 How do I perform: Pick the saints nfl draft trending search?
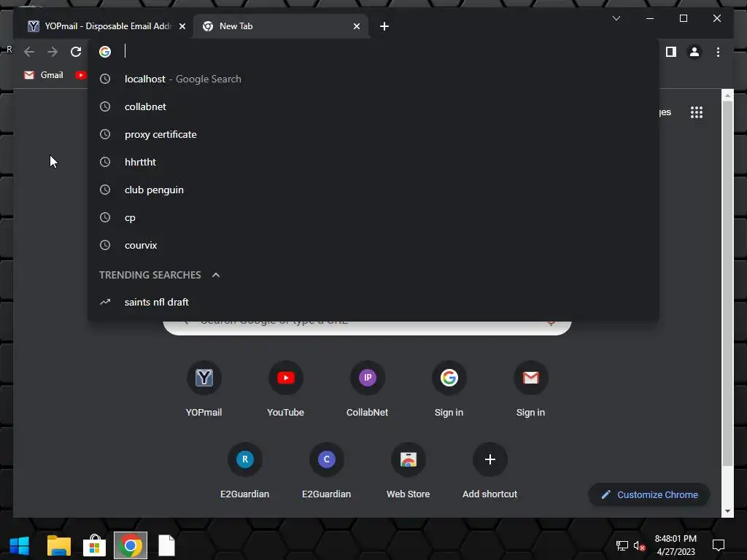(x=373, y=302)
